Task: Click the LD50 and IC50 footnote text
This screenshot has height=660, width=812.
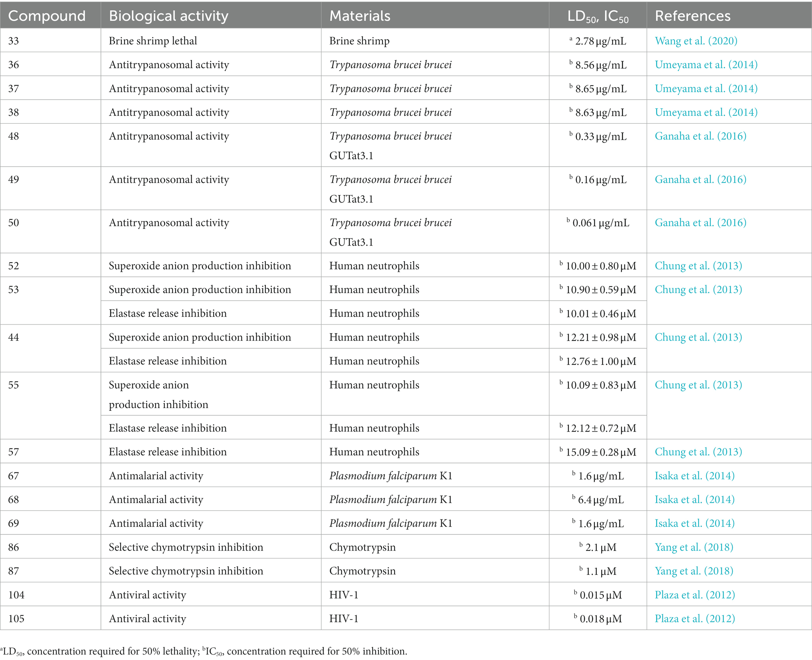Action: [x=204, y=651]
